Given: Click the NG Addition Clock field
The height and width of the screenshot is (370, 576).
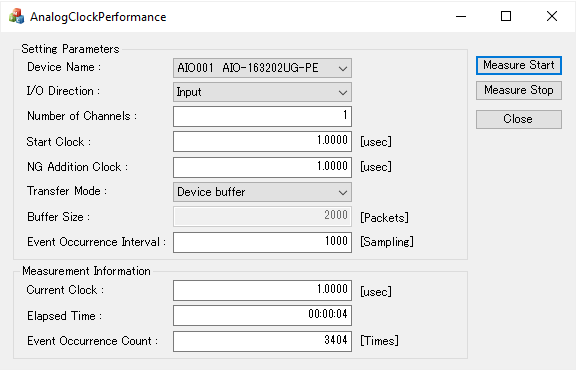Looking at the screenshot, I should (x=262, y=167).
